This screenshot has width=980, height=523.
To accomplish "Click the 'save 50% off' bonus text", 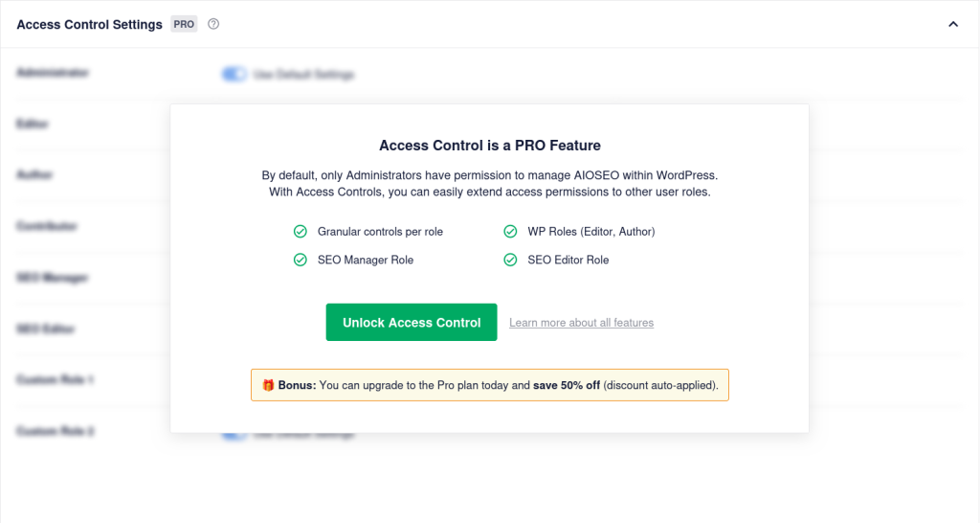I will pos(567,385).
